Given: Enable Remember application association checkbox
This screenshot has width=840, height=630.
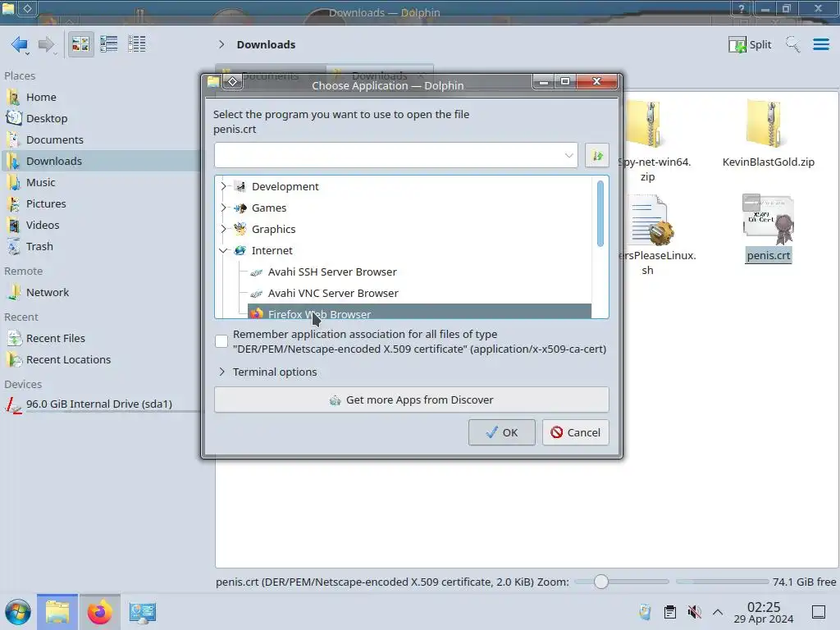Looking at the screenshot, I should point(221,341).
